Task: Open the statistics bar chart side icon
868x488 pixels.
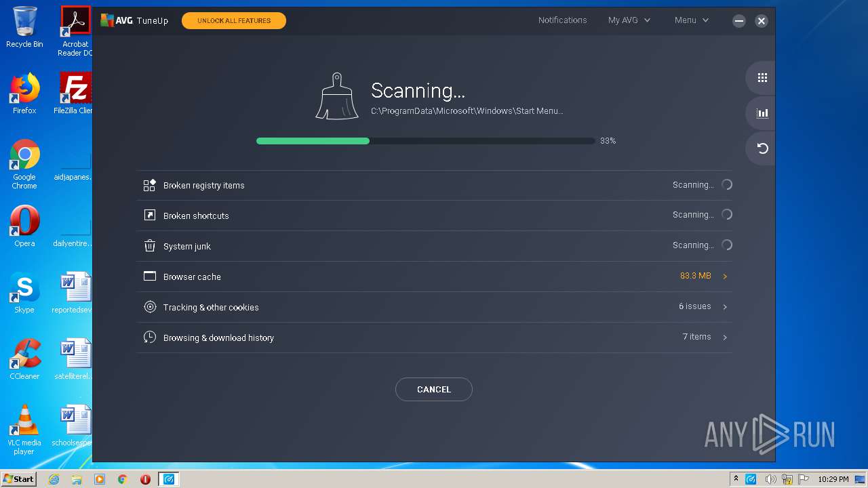Action: pos(762,113)
